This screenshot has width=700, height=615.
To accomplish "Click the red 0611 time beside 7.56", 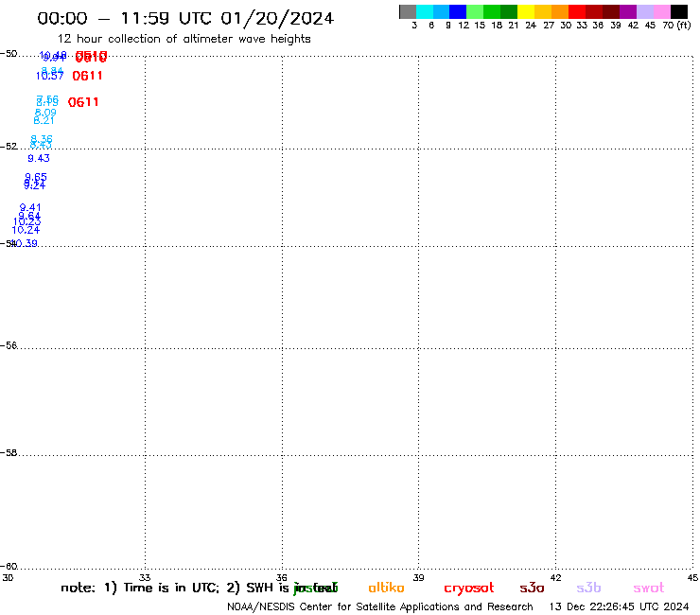I will coord(83,102).
